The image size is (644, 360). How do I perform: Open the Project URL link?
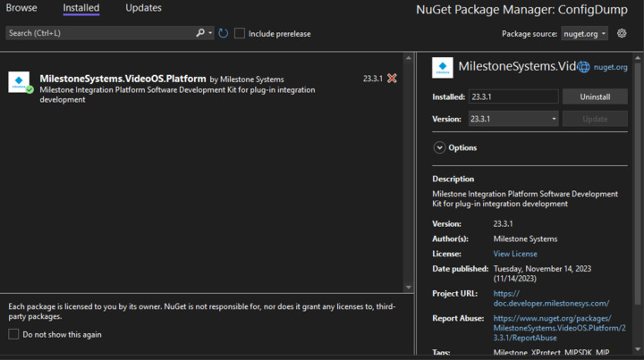coord(550,298)
